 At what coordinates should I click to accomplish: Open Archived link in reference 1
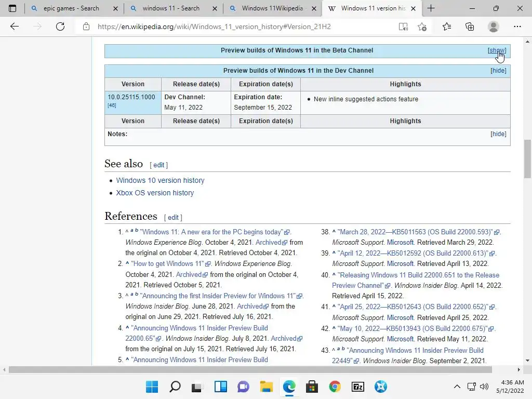coord(271,243)
